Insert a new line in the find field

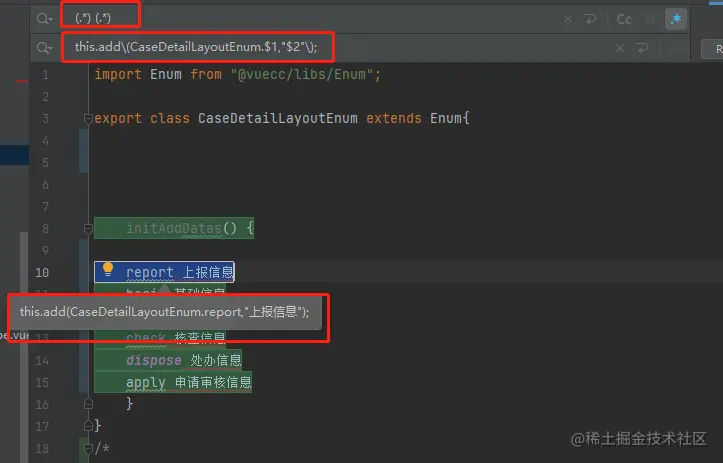click(590, 19)
